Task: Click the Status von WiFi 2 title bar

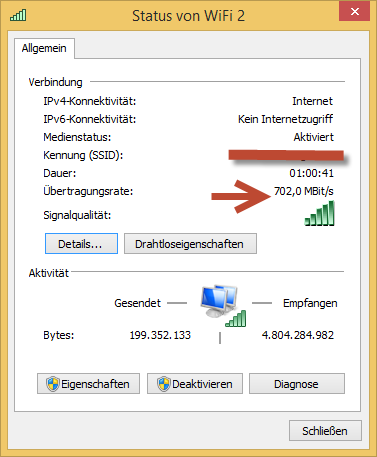Action: tap(188, 16)
